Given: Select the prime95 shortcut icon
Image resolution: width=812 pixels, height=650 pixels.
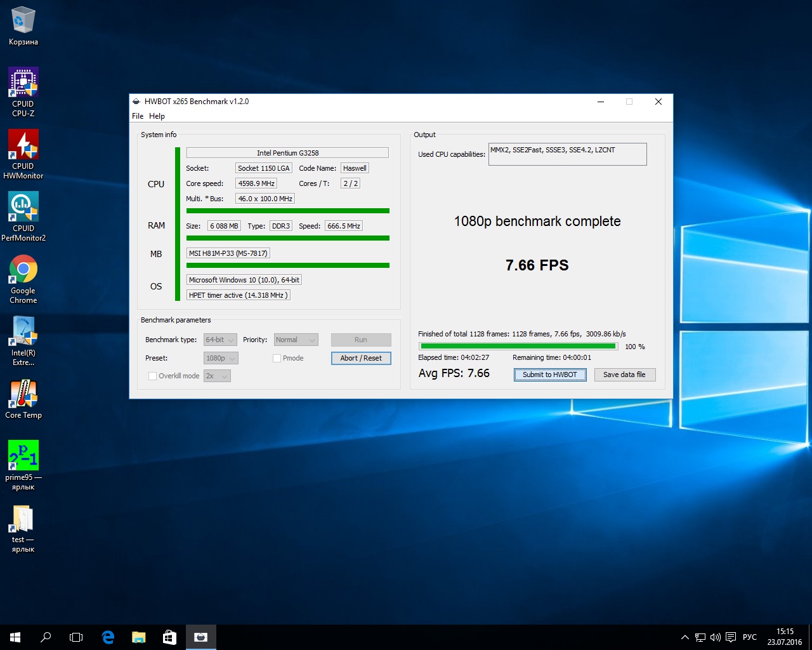Looking at the screenshot, I should [23, 465].
